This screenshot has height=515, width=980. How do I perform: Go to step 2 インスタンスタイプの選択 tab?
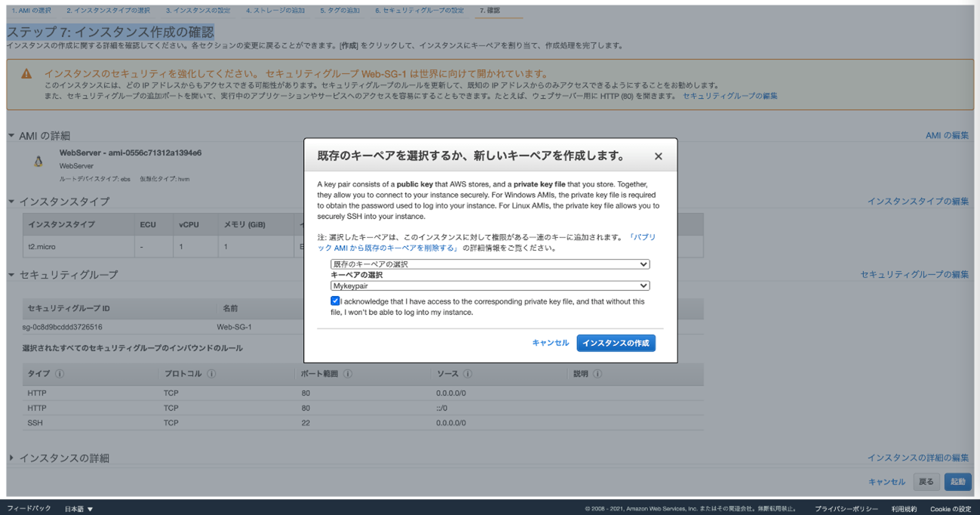click(108, 11)
